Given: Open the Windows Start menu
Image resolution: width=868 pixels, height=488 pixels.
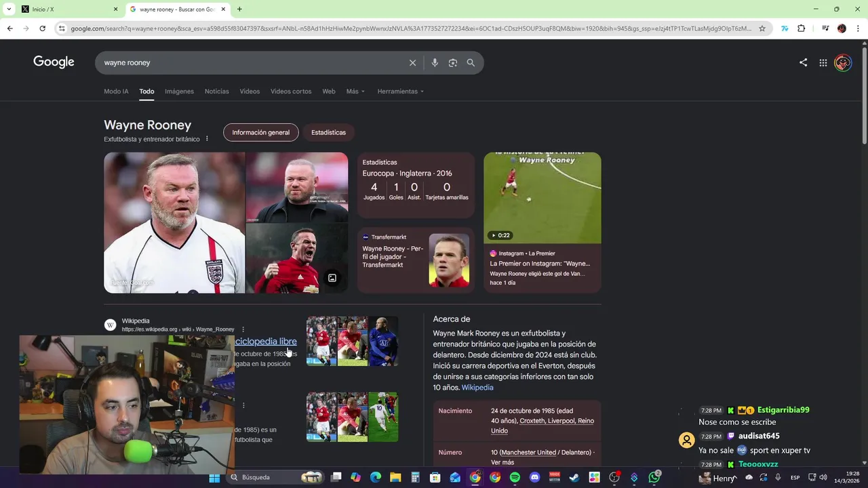Looking at the screenshot, I should tap(214, 478).
